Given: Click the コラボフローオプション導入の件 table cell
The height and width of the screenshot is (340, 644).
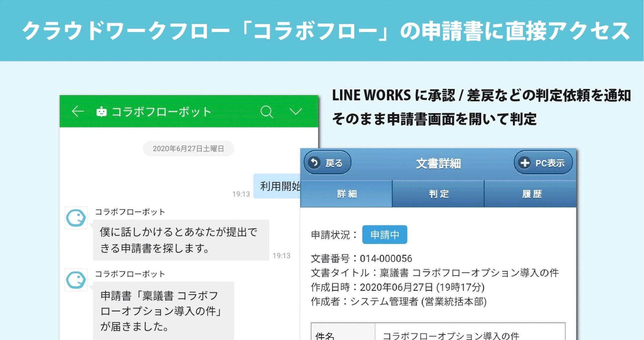Looking at the screenshot, I should [x=470, y=332].
